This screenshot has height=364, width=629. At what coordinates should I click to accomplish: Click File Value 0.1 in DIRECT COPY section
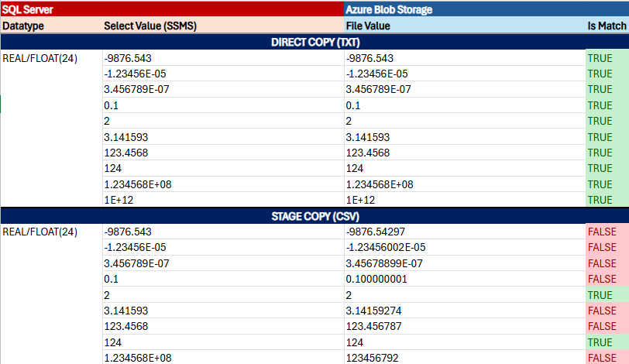pyautogui.click(x=465, y=105)
